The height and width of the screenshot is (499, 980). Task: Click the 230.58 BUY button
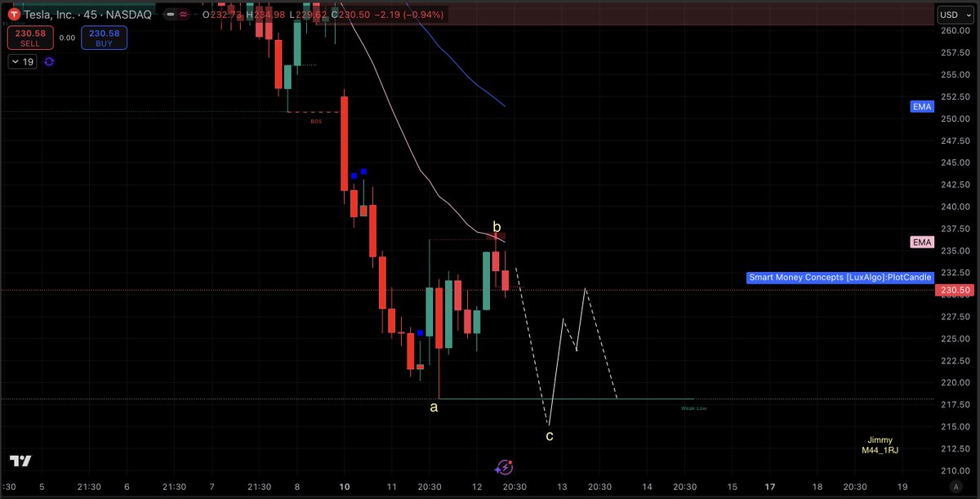[104, 38]
